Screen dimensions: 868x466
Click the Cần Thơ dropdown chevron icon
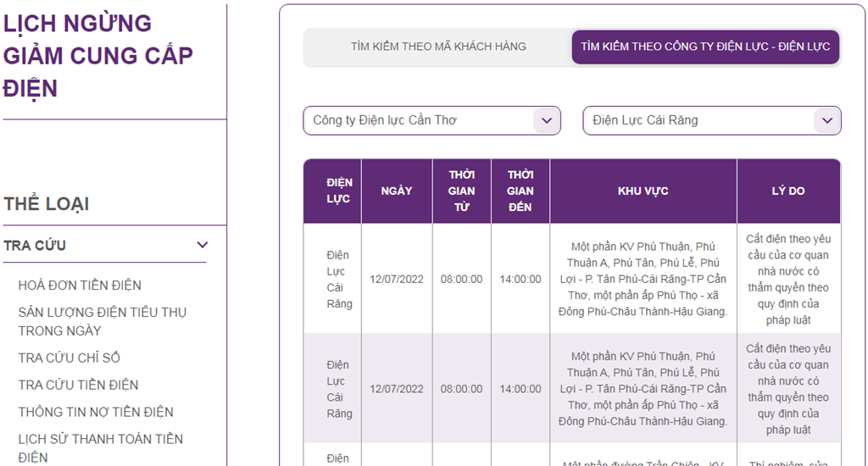point(546,121)
